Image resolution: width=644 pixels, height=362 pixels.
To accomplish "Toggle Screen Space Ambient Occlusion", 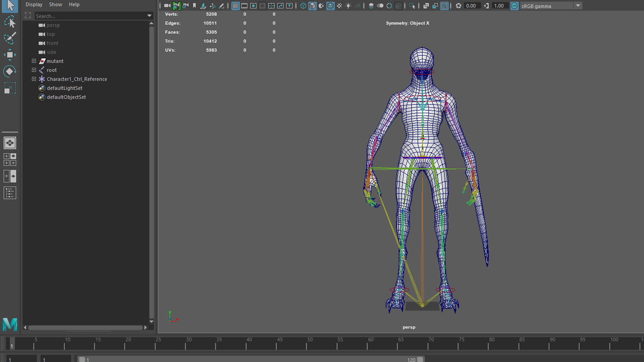I will tap(371, 6).
